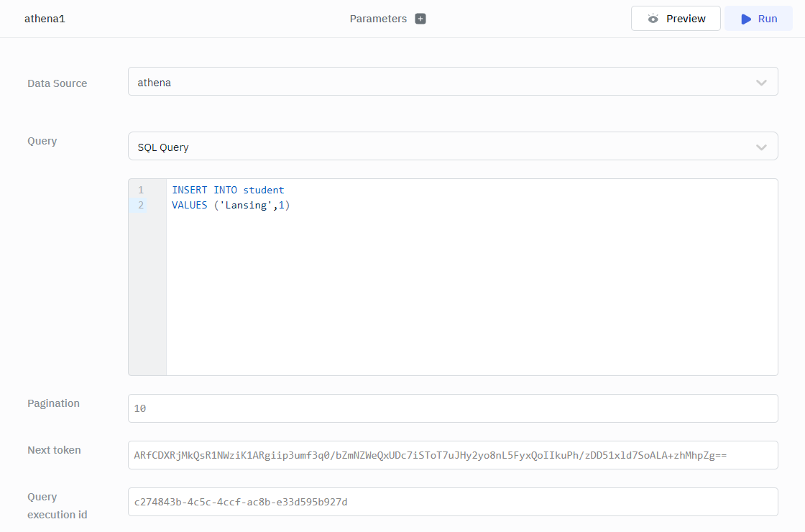Click the 'Lansing' string in the query
Screen dimensions: 805x532
click(x=247, y=206)
